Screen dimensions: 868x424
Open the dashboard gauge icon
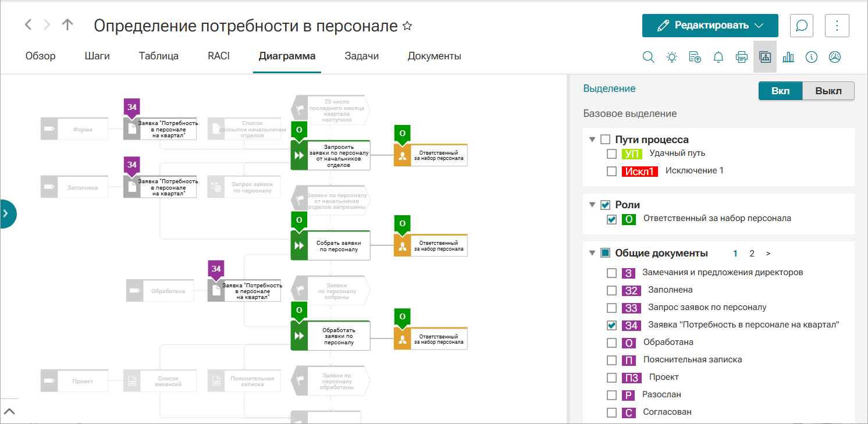pos(835,57)
